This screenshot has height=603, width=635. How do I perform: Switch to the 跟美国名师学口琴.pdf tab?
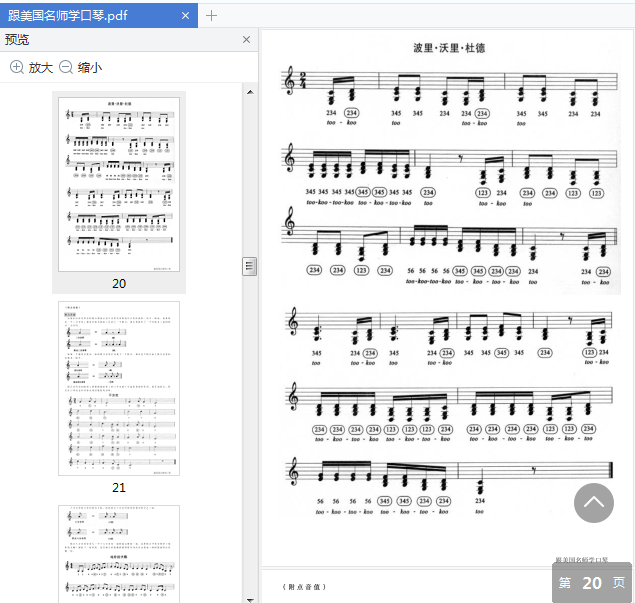point(98,15)
